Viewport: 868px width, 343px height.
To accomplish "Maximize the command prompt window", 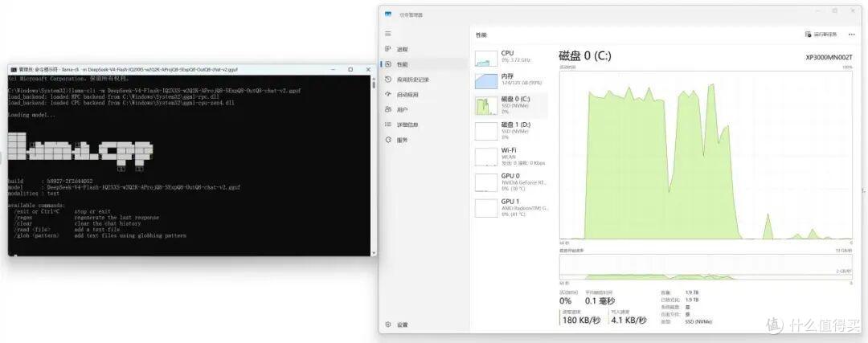I will (350, 70).
